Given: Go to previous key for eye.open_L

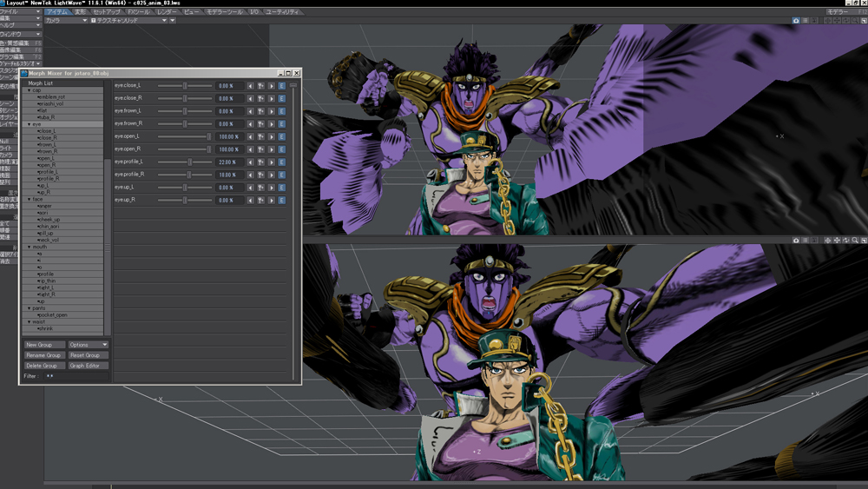Looking at the screenshot, I should (x=251, y=136).
